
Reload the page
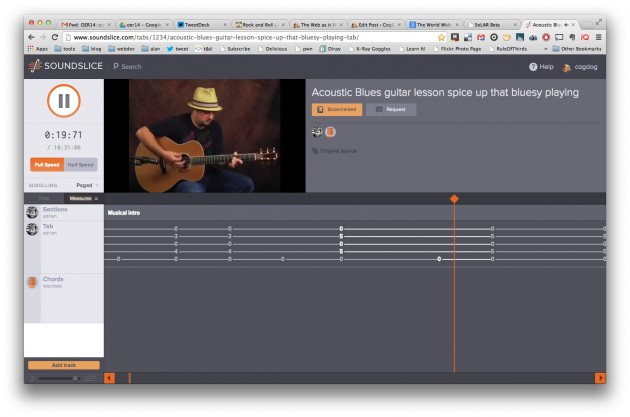tap(55, 37)
